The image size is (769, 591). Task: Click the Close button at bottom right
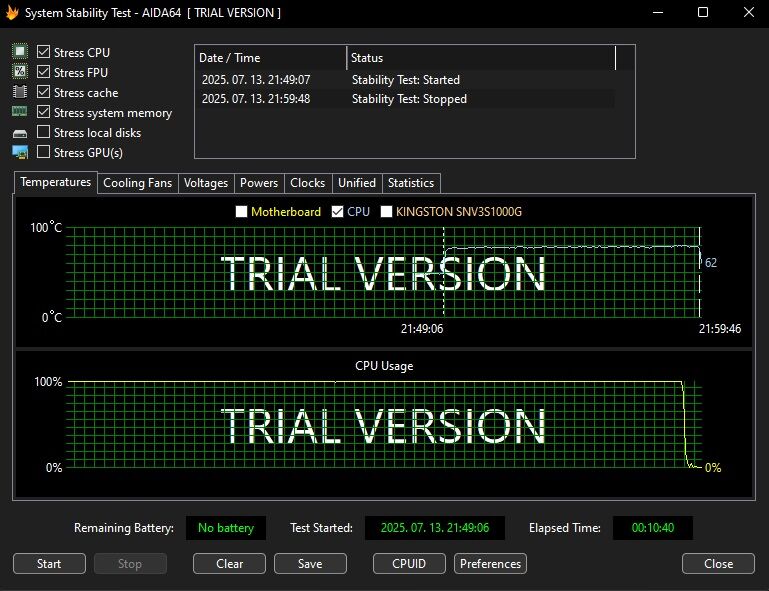click(x=718, y=564)
